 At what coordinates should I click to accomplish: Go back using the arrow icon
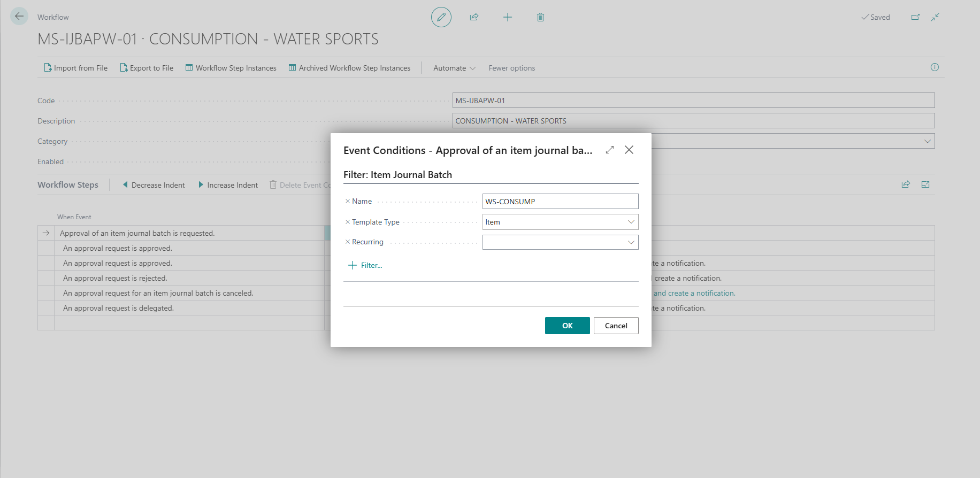coord(19,16)
